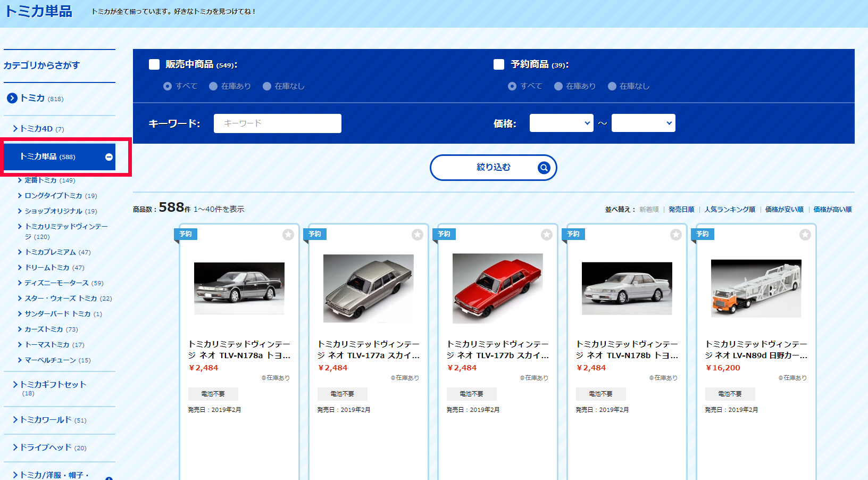Sort by 価格が安い順
Viewport: 868px width, 480px height.
(x=784, y=210)
